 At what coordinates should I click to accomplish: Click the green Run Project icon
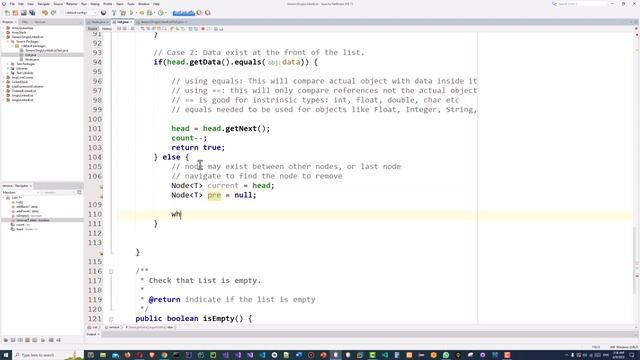pos(132,13)
